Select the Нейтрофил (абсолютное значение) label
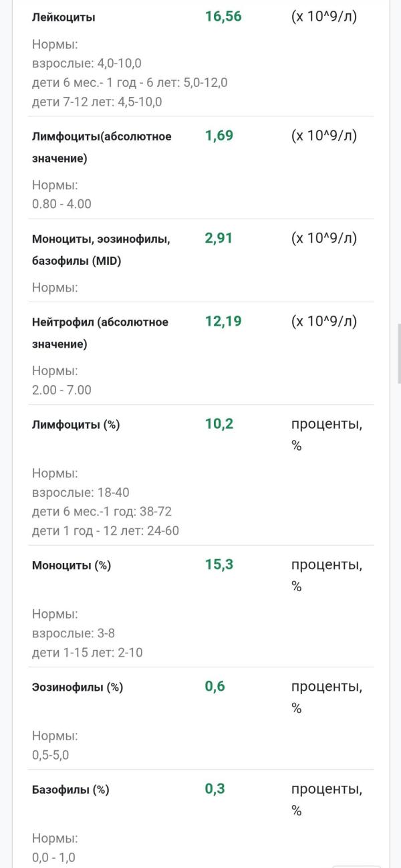 pyautogui.click(x=100, y=333)
